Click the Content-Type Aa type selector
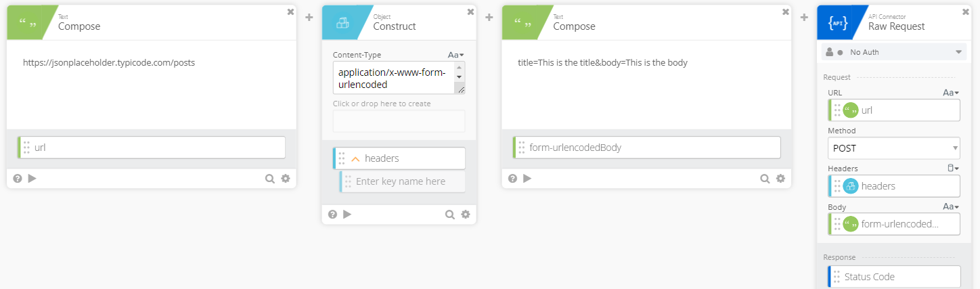This screenshot has width=980, height=289. [455, 55]
